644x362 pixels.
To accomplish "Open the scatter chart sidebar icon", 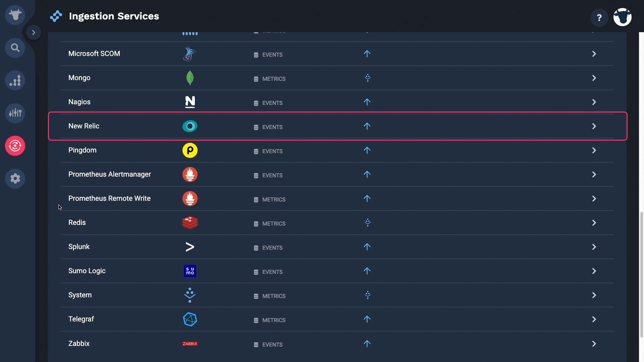I will [15, 80].
